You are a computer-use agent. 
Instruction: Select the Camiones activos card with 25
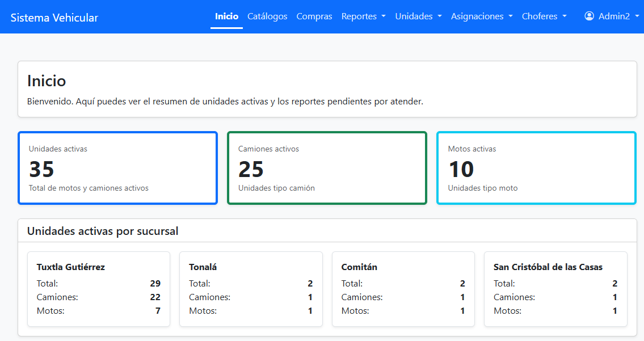(x=327, y=168)
